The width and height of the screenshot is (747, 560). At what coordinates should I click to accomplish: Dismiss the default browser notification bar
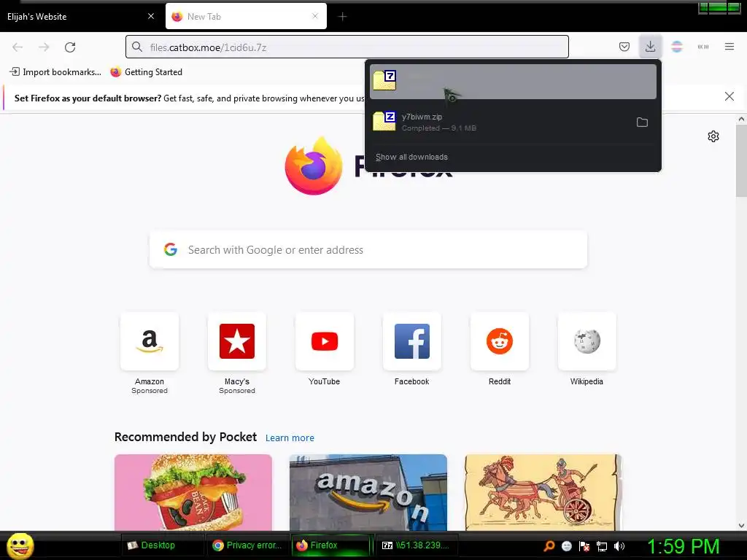tap(729, 97)
